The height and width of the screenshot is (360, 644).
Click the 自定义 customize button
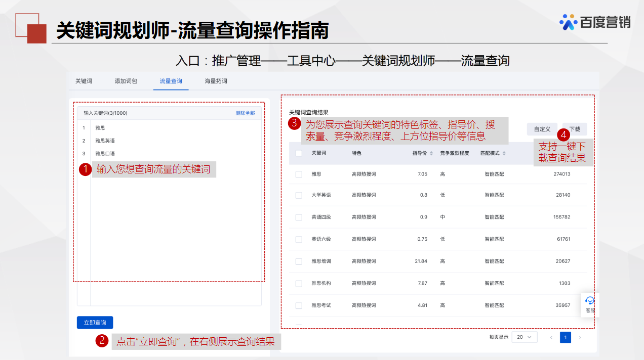click(x=542, y=129)
